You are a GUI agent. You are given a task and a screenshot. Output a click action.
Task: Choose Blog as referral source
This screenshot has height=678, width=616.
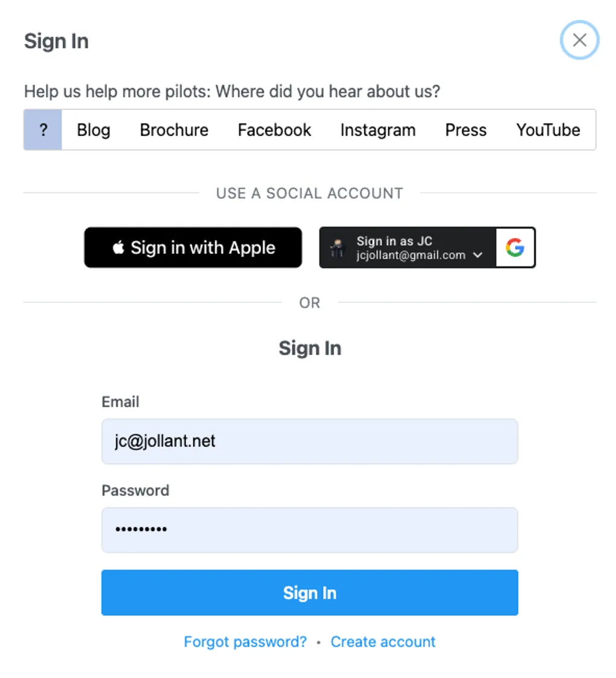coord(94,130)
